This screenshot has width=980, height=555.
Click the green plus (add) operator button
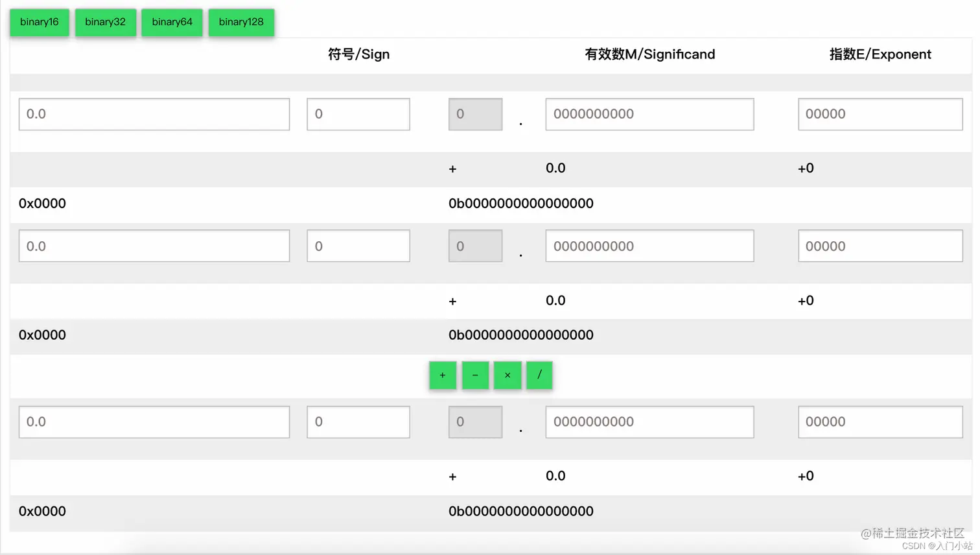(443, 375)
